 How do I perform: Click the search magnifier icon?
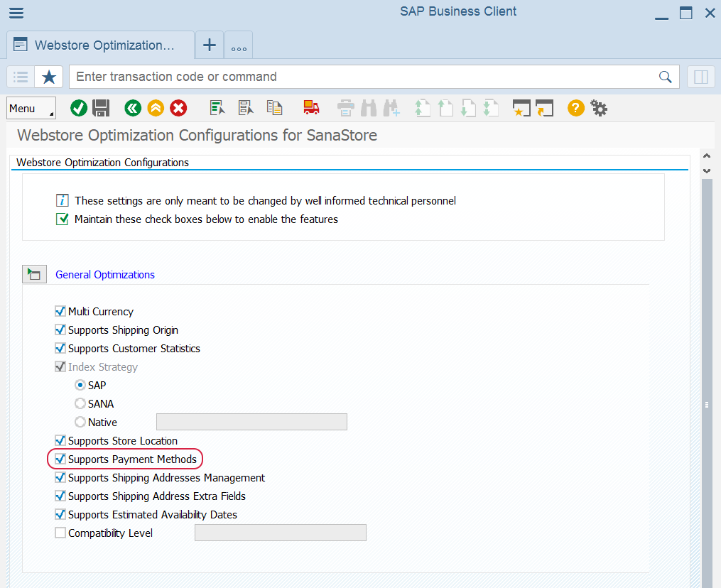point(665,77)
